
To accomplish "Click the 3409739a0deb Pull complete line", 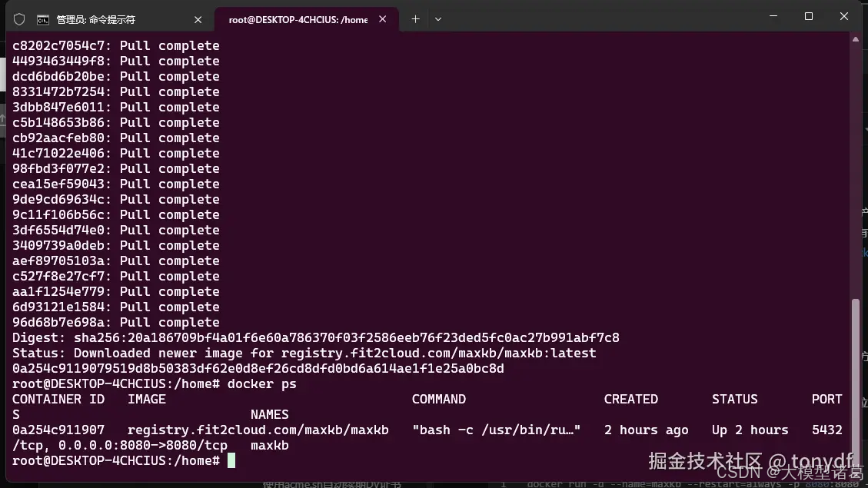I will click(115, 246).
